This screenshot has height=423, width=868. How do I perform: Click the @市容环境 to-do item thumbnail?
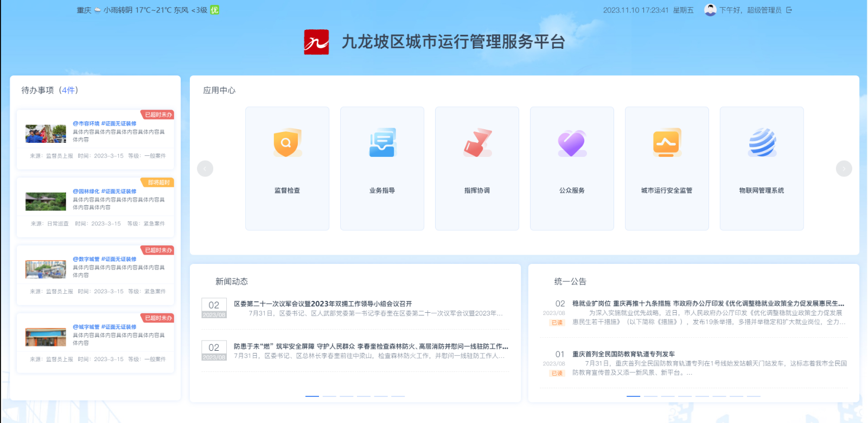[x=46, y=134]
